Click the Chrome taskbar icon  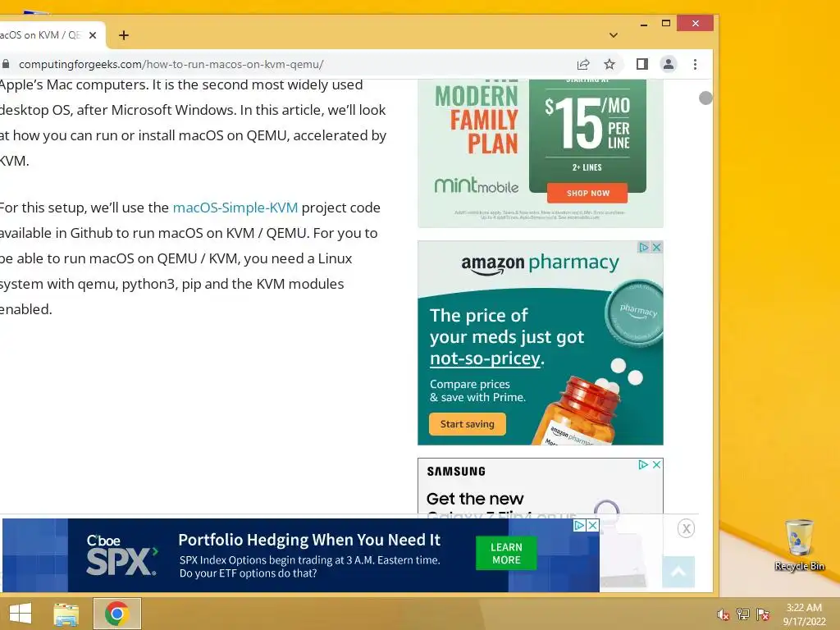116,614
